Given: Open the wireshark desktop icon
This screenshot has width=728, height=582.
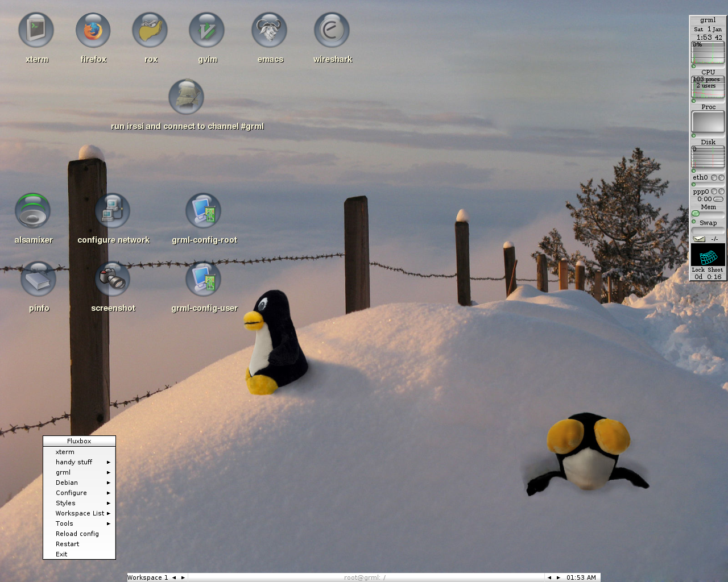Looking at the screenshot, I should [x=332, y=31].
